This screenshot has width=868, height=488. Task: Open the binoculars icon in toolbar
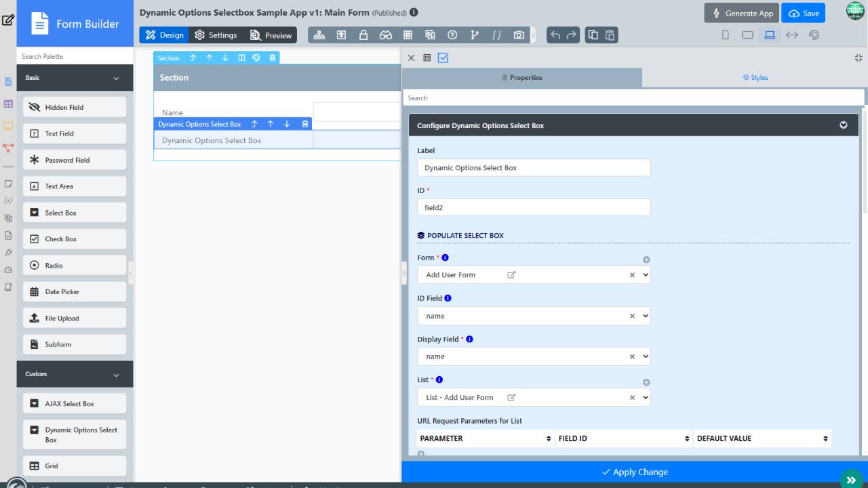tap(386, 35)
